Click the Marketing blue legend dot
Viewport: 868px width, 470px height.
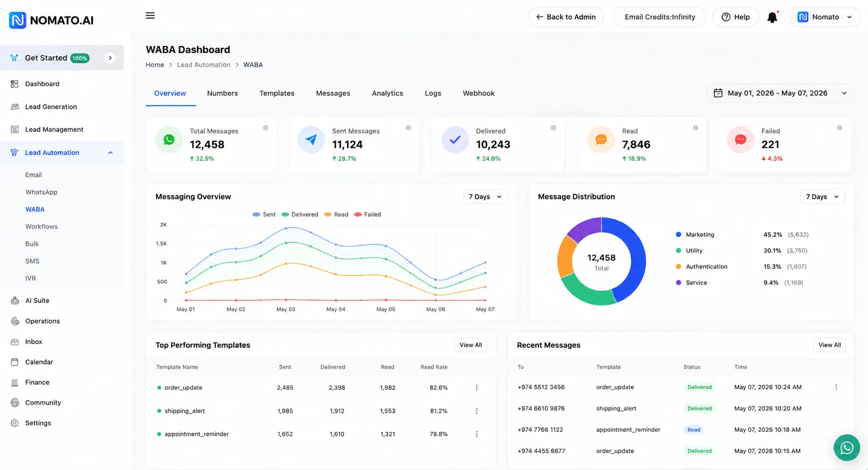pyautogui.click(x=679, y=235)
